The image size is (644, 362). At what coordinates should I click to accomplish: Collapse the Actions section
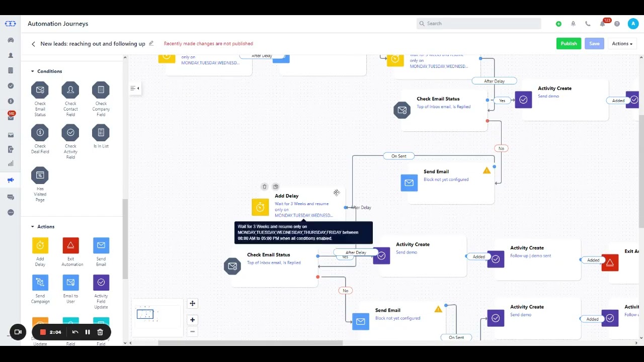pos(33,227)
